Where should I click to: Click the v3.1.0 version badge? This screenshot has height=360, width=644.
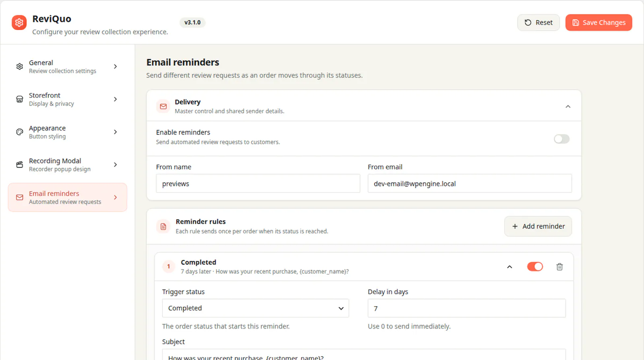(192, 23)
